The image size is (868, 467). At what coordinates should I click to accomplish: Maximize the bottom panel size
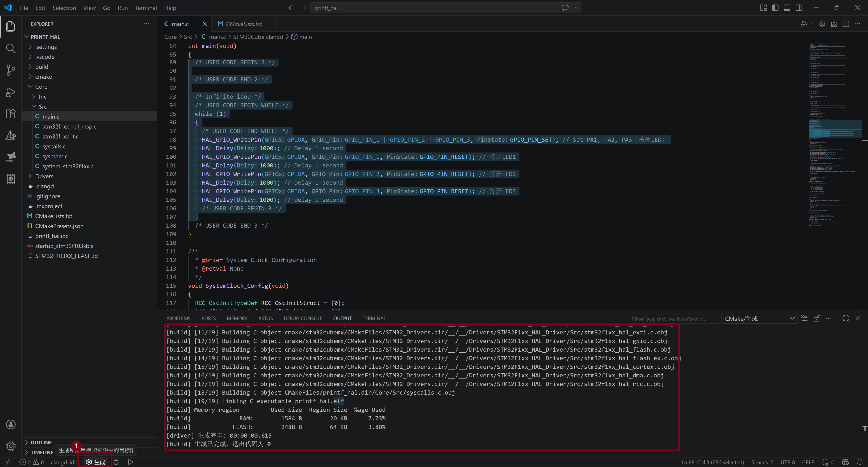(846, 318)
